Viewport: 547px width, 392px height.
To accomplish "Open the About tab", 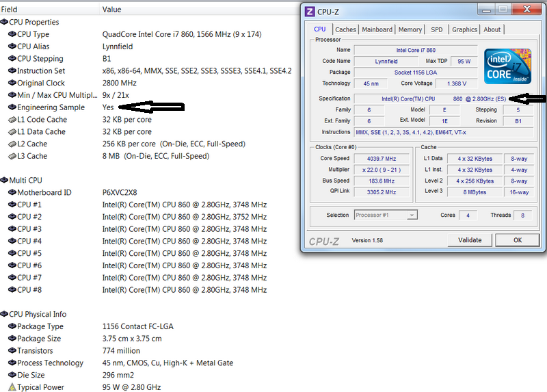I will (x=492, y=29).
